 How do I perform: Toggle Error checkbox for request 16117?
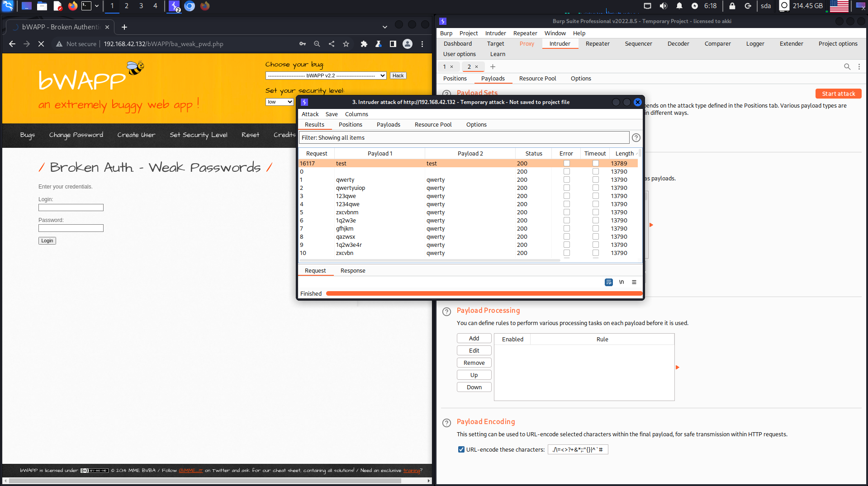coord(566,164)
